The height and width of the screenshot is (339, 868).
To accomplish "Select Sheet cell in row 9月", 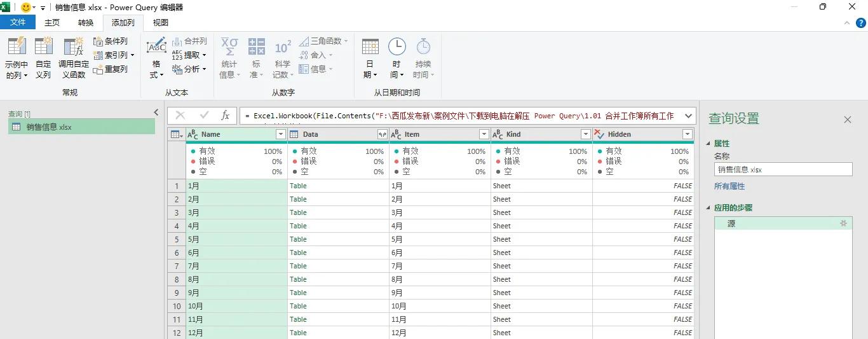I will [x=541, y=293].
